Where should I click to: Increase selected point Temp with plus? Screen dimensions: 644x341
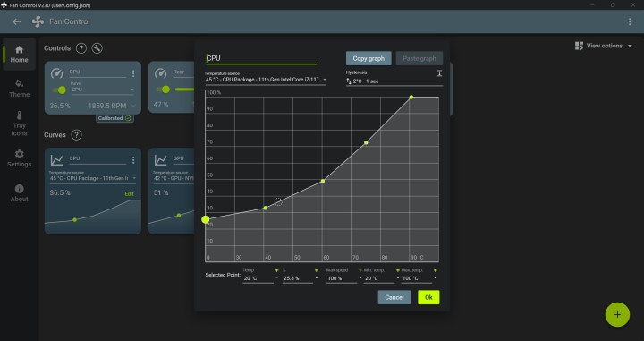pos(276,270)
